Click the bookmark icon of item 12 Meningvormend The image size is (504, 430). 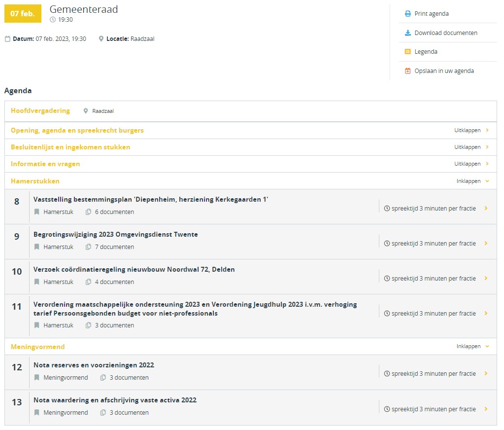pos(36,378)
